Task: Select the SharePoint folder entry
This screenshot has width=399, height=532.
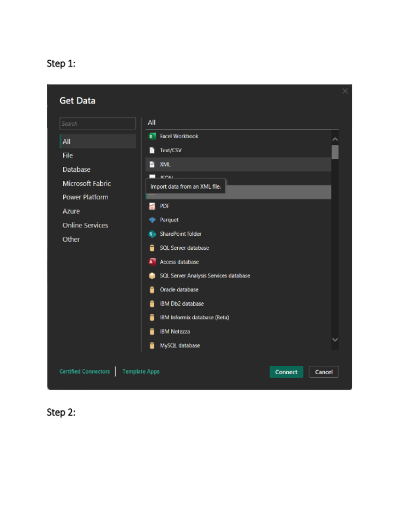Action: point(238,234)
